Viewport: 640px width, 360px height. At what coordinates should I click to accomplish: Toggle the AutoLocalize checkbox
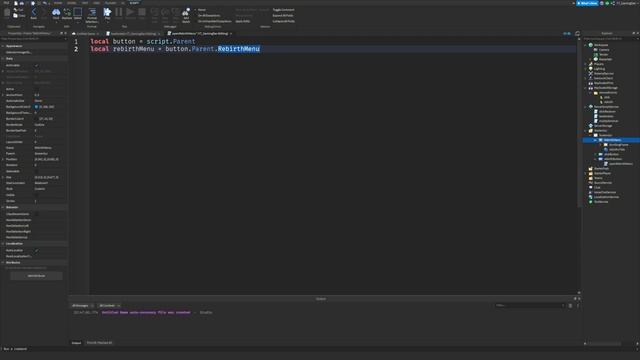pos(36,250)
